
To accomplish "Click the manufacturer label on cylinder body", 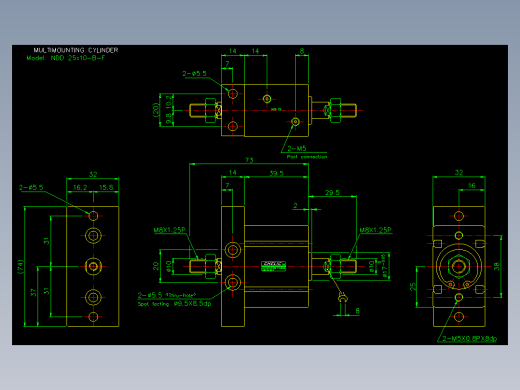I will coord(273,266).
